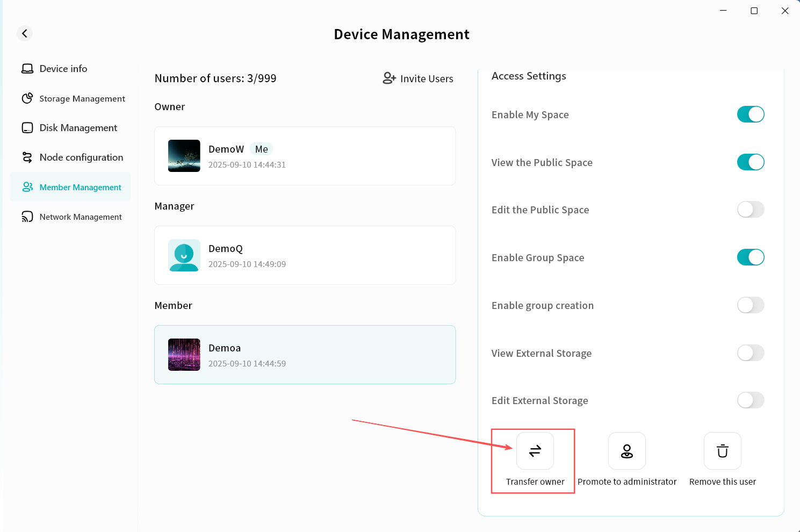Click the Promote to administrator icon
Image resolution: width=800 pixels, height=532 pixels.
coord(626,451)
